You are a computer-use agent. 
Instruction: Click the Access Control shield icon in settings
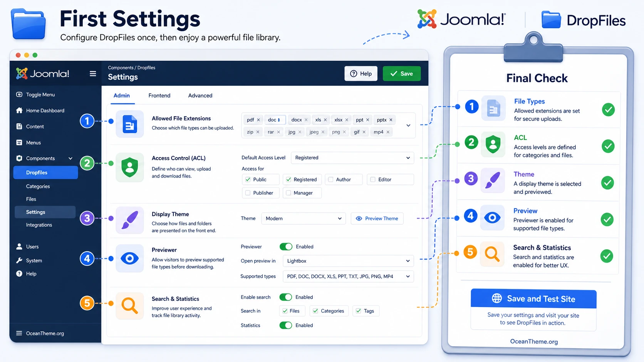click(x=130, y=167)
